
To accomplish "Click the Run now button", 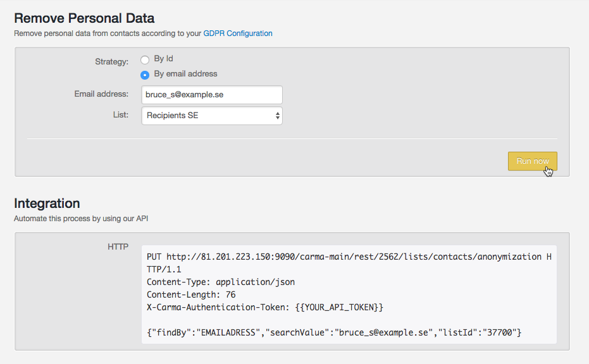I will 532,161.
